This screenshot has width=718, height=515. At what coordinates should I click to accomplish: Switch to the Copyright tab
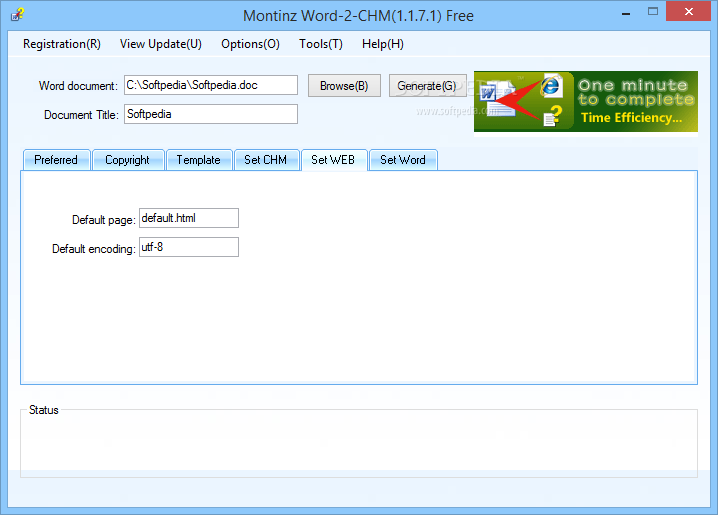coord(128,160)
